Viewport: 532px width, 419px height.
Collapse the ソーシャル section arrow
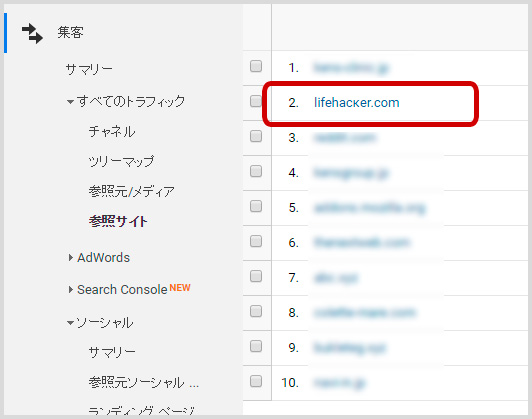click(70, 323)
